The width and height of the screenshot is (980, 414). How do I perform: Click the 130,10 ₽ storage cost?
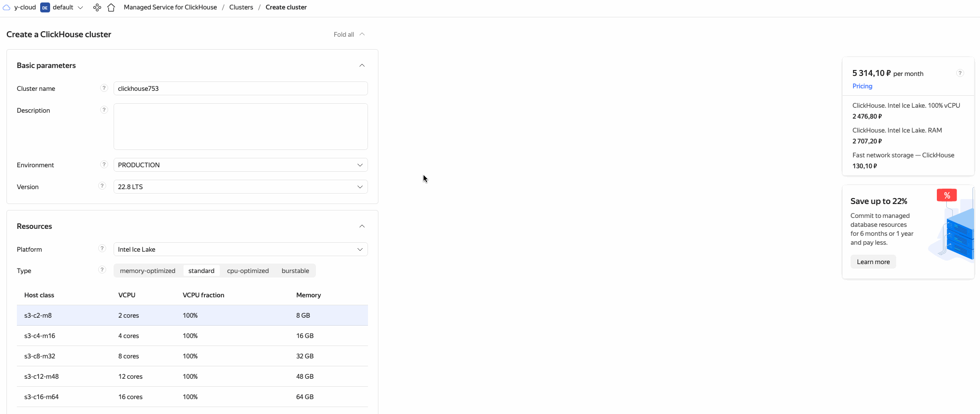(x=864, y=166)
